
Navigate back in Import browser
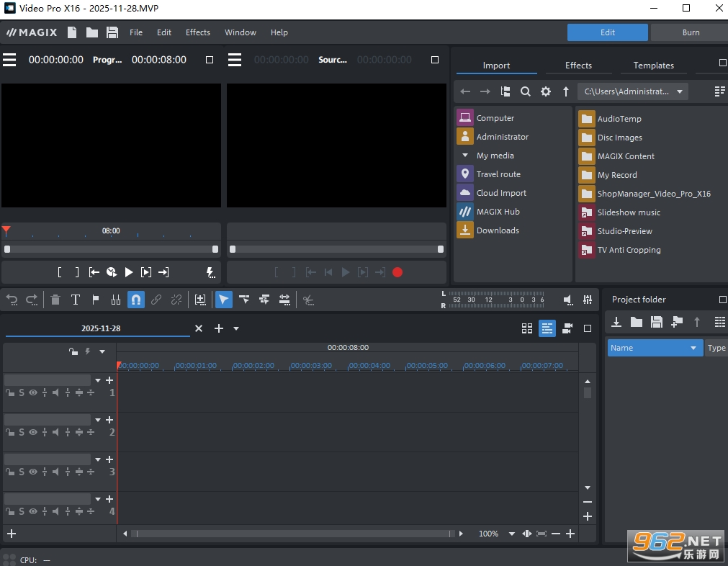(465, 91)
